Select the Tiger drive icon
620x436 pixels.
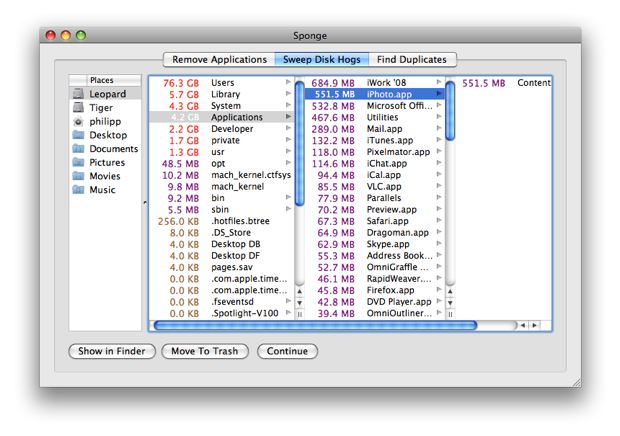(x=78, y=108)
